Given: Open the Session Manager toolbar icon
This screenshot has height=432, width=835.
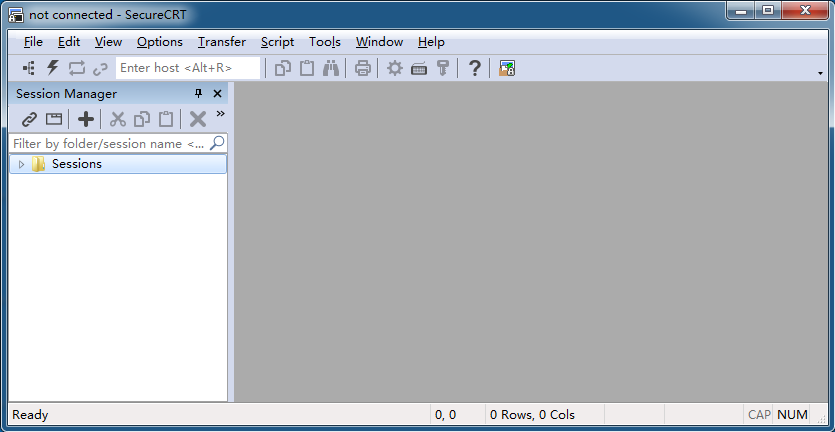Looking at the screenshot, I should tap(29, 68).
